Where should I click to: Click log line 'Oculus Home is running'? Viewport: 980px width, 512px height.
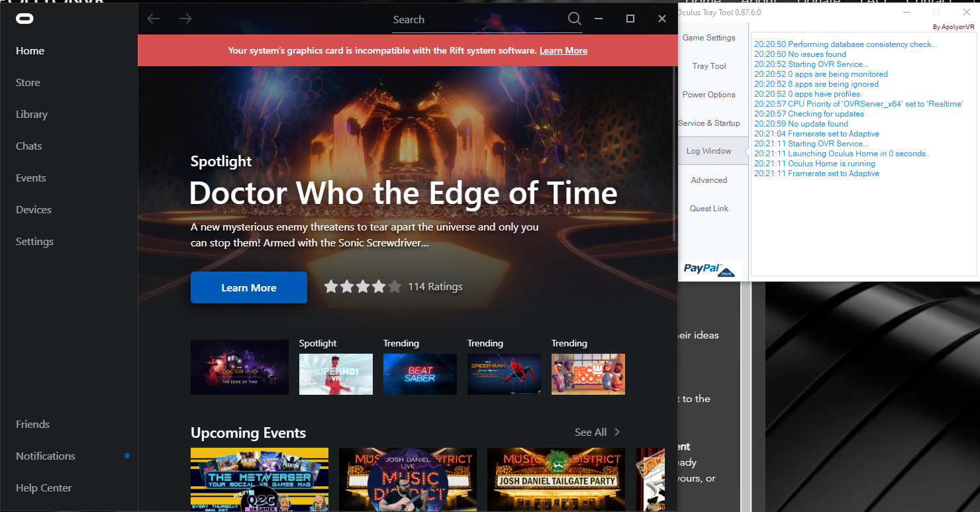tap(814, 164)
